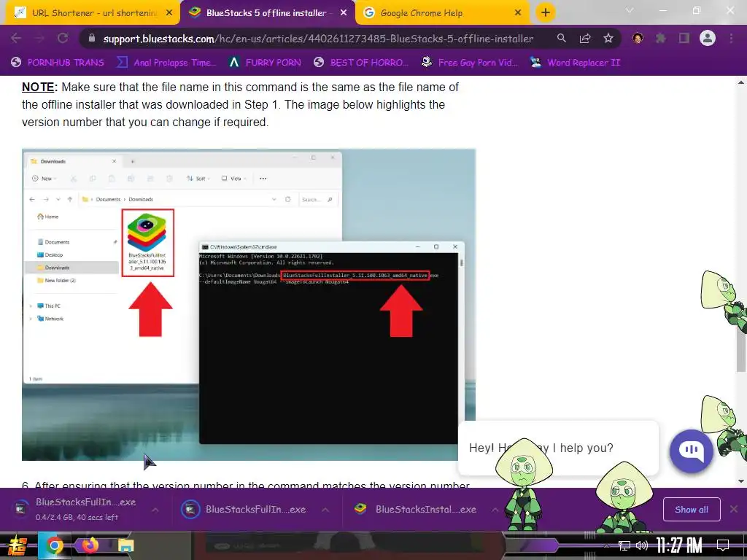
Task: Switch to Google Chrome Help tab
Action: 442,13
